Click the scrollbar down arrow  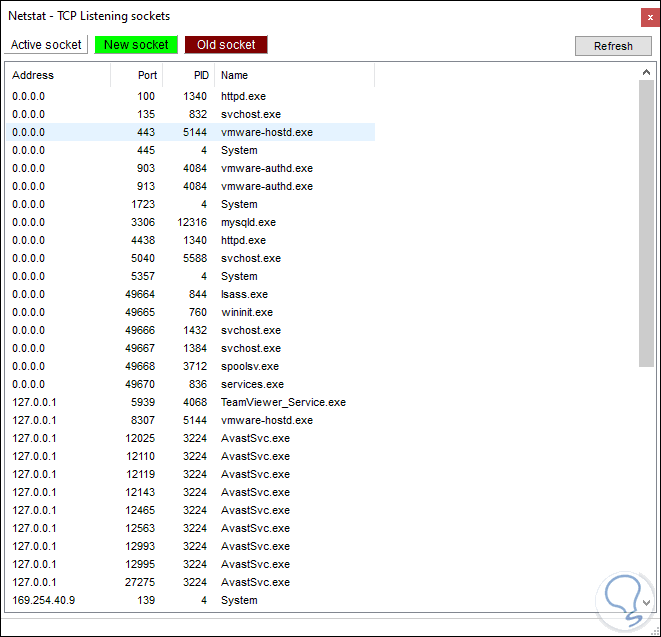point(646,603)
